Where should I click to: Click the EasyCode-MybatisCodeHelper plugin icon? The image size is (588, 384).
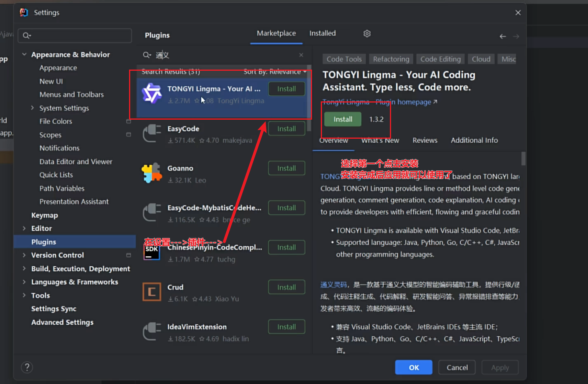152,213
